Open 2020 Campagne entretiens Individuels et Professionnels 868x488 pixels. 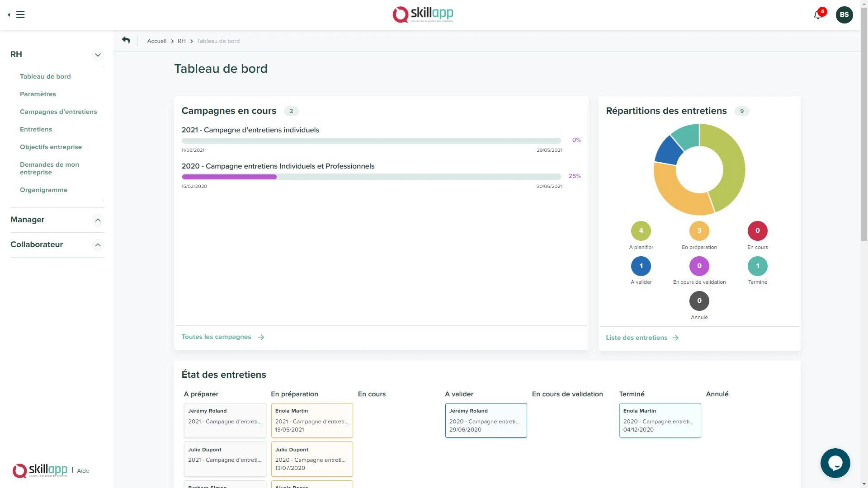[278, 166]
